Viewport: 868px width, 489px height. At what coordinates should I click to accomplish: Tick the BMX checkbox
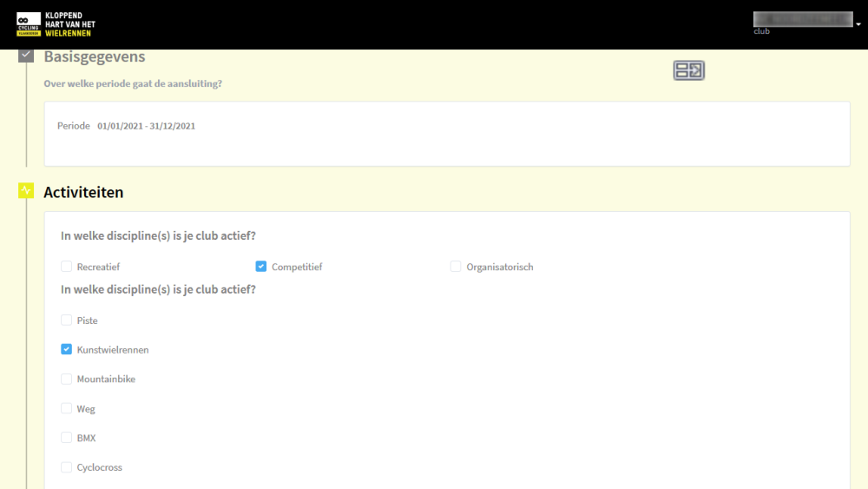(x=66, y=438)
